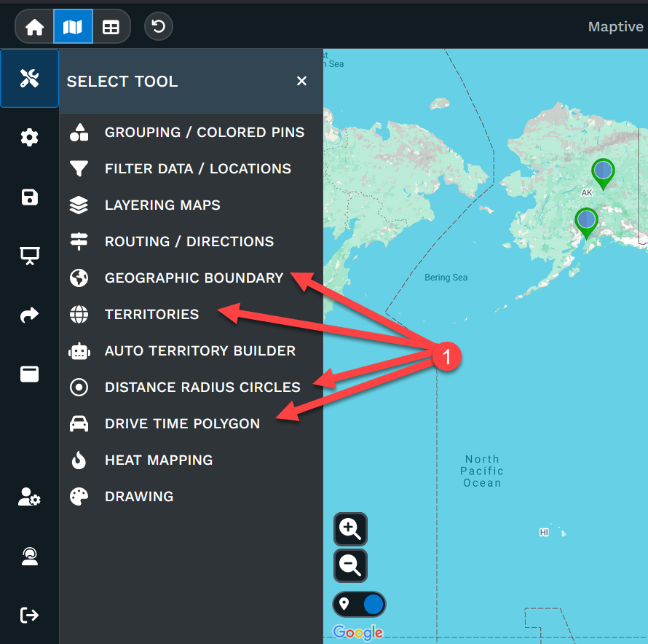Click the Bering Sea map label

[x=446, y=278]
